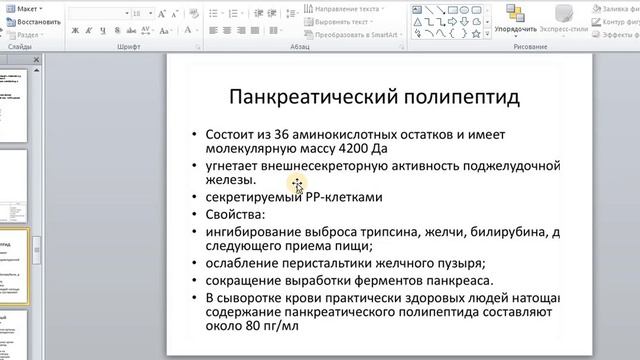Apply font color with A button
The height and width of the screenshot is (360, 640).
pyautogui.click(x=188, y=31)
